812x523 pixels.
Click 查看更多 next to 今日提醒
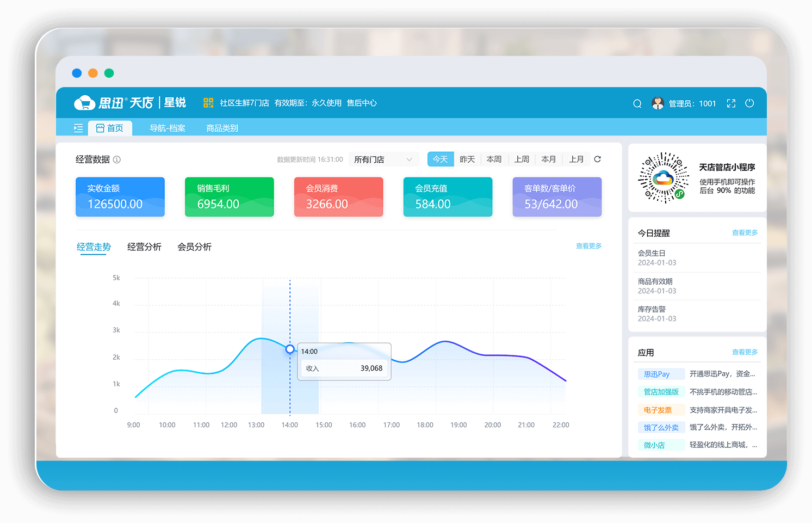click(745, 232)
